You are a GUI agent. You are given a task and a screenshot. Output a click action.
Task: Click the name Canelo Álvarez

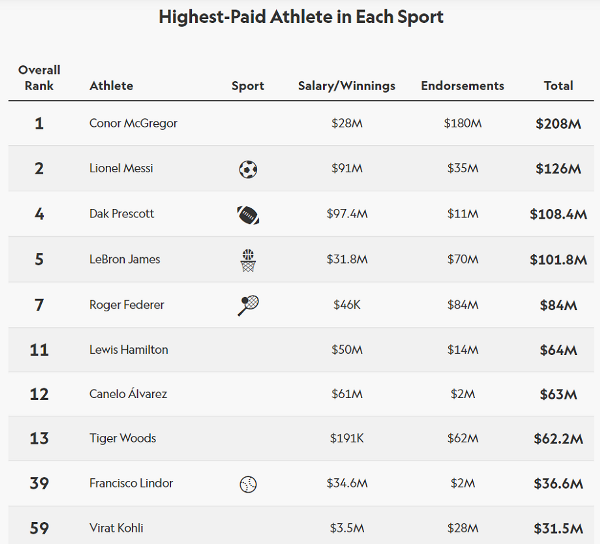pos(128,394)
